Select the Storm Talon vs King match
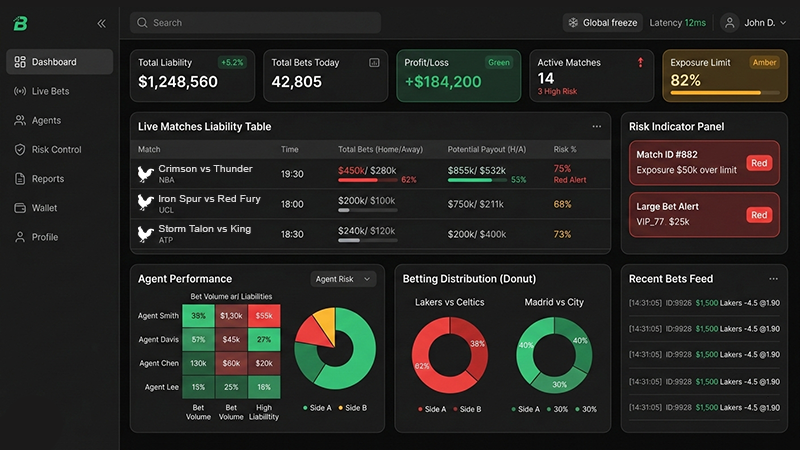Viewport: 800px width, 450px height. point(370,234)
